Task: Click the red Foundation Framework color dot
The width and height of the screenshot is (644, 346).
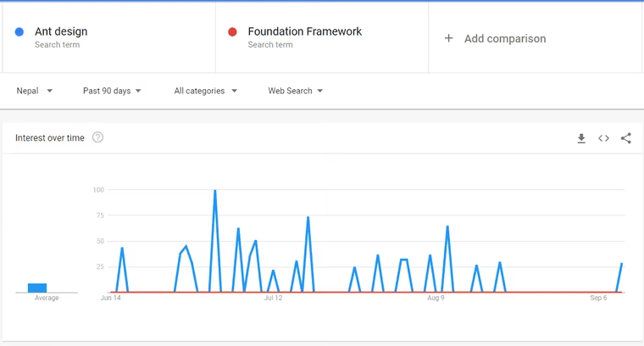Action: (232, 32)
